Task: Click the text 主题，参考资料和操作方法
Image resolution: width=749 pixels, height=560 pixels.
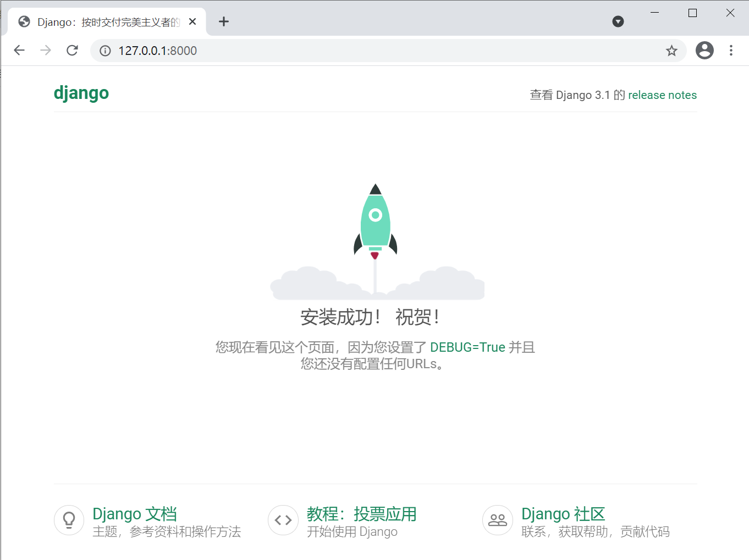Action: pos(167,531)
